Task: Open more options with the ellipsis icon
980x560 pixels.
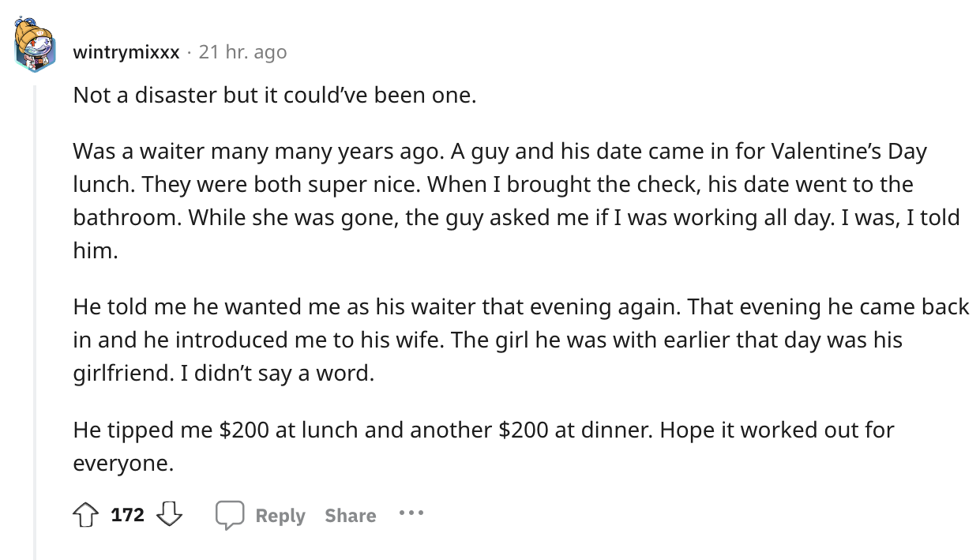Action: coord(411,513)
